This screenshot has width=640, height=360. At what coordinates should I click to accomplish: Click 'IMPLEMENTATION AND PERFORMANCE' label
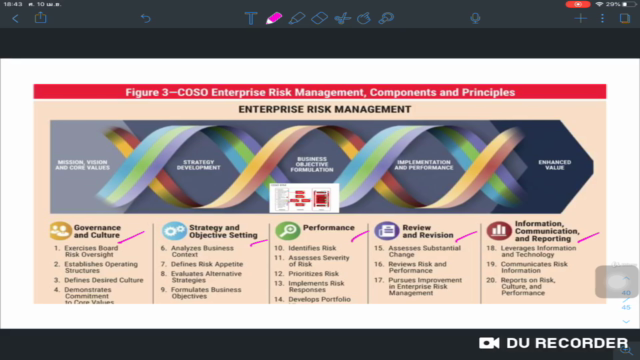(424, 165)
